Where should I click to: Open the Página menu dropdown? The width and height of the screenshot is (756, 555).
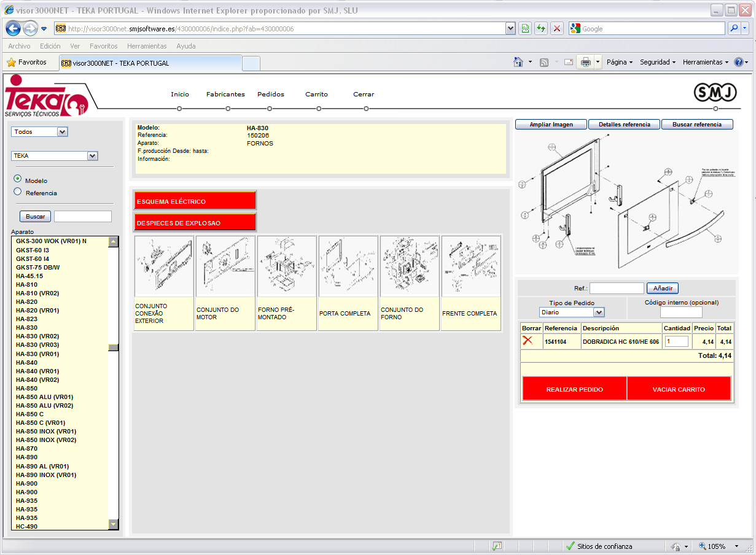(x=619, y=62)
